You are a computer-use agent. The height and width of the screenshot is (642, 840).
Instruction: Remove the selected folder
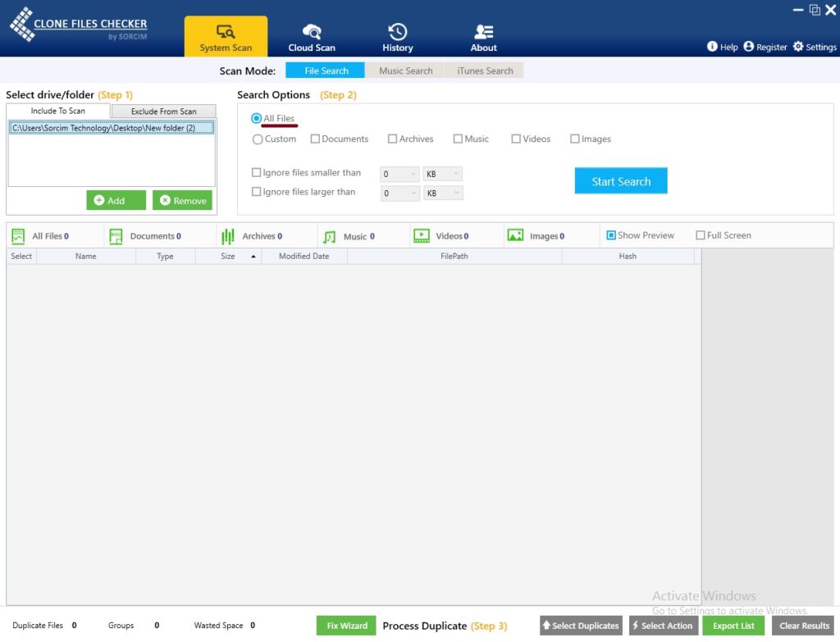[182, 200]
